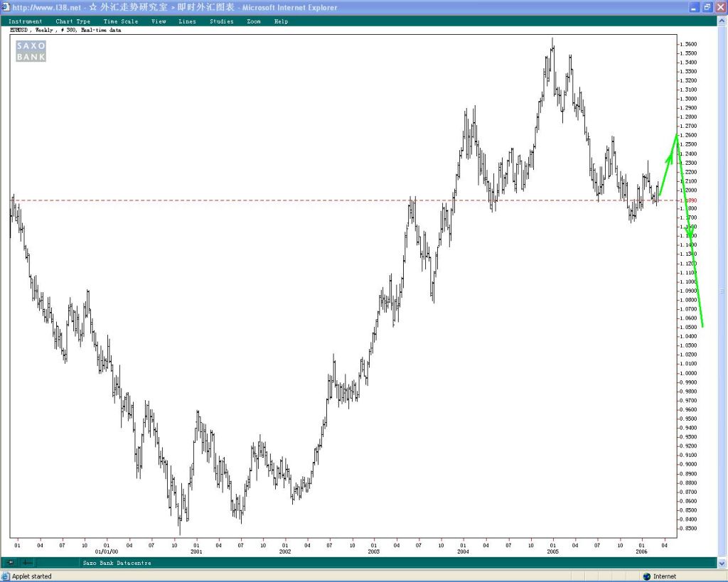Minimize the Internet Explorer window
Screen dimensions: 728x582
click(695, 7)
